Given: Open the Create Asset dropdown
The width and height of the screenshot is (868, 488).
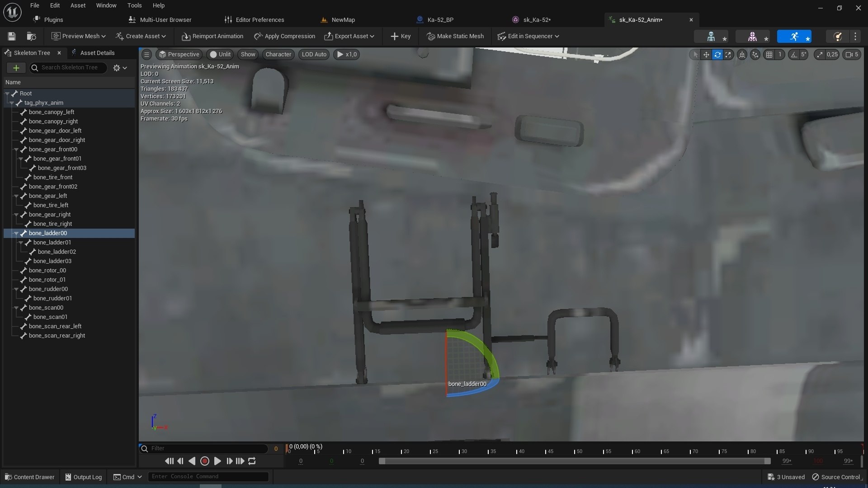Looking at the screenshot, I should (141, 36).
